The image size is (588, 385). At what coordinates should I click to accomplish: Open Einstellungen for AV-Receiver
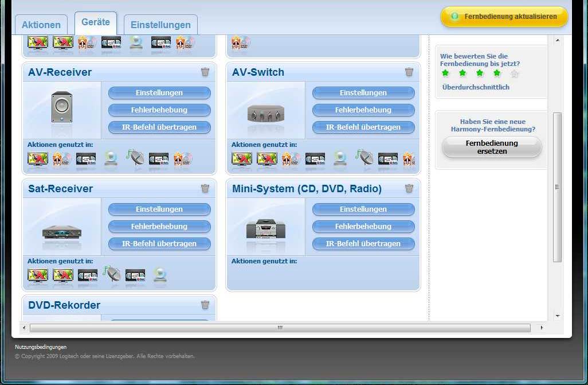[159, 93]
